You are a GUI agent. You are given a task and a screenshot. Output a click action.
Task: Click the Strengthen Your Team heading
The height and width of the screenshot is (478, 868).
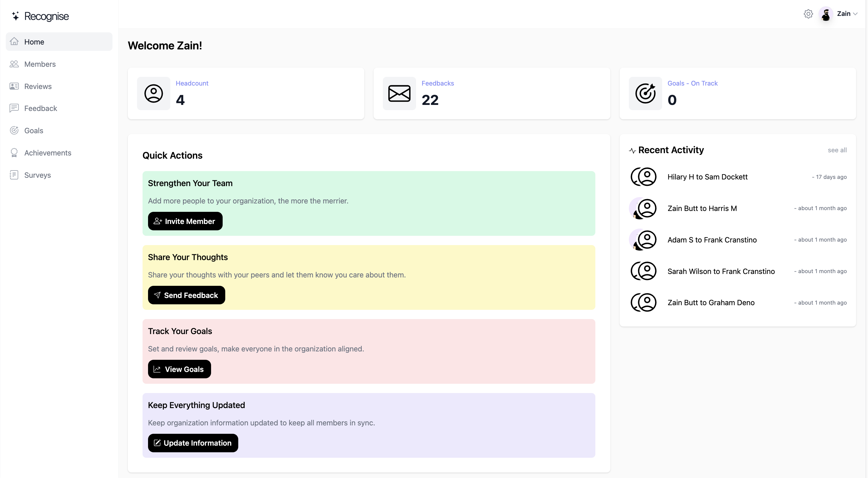[x=190, y=183]
